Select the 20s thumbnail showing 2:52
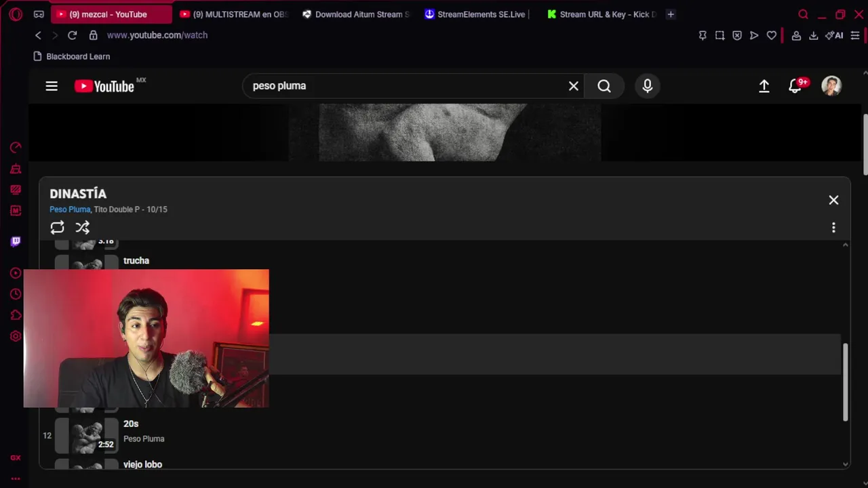 click(x=86, y=435)
